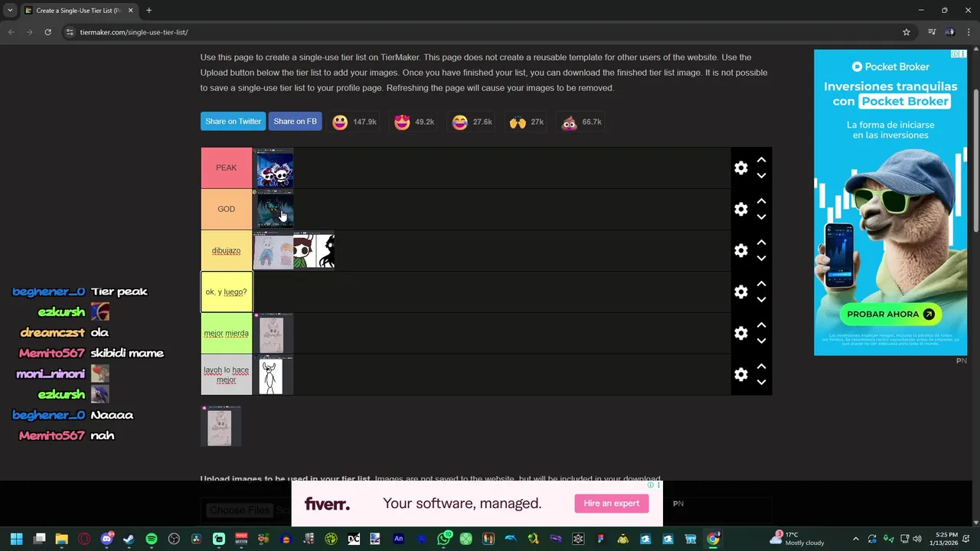Open Adobe Animate from the taskbar
Viewport: 980px width, 551px height.
click(x=398, y=539)
